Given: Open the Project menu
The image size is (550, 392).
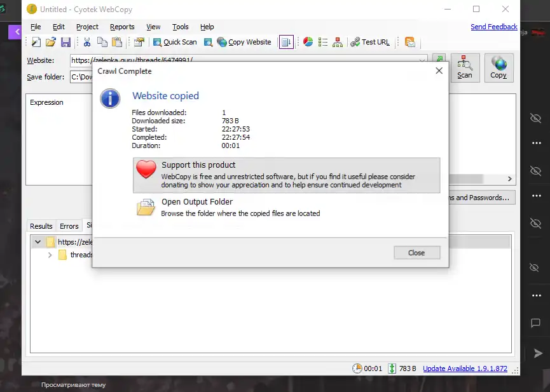Looking at the screenshot, I should (x=87, y=27).
